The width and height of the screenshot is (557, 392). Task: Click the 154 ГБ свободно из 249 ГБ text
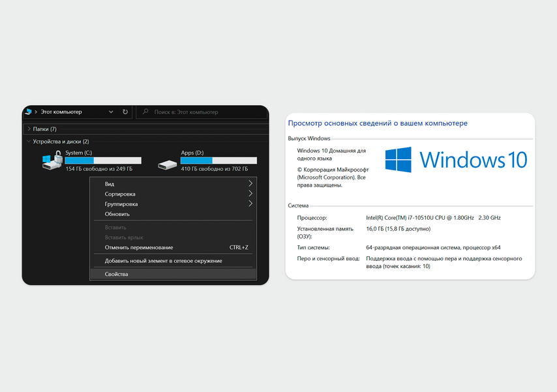(x=98, y=169)
